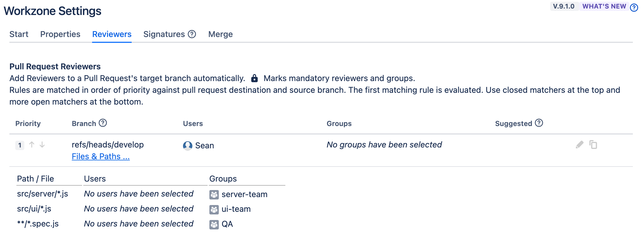Click the QA group name
Image resolution: width=644 pixels, height=235 pixels.
coord(227,224)
